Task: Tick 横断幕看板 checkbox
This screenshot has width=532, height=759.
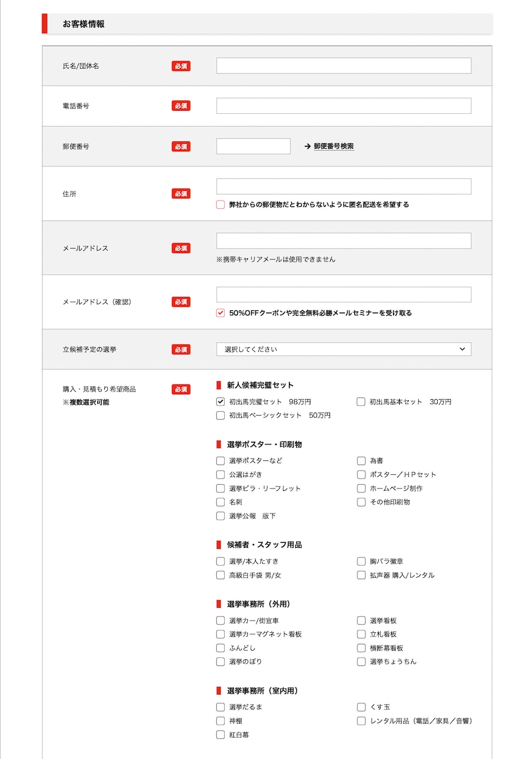Action: point(361,648)
